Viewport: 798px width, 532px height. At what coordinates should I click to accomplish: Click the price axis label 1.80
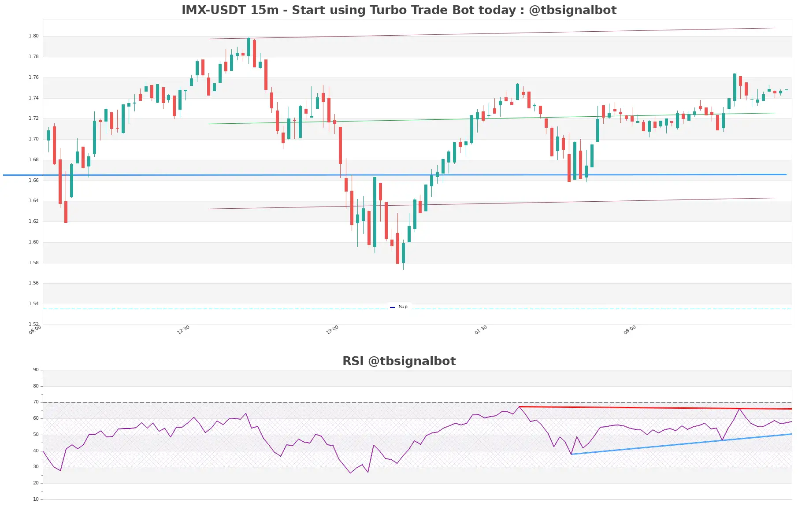click(x=33, y=36)
